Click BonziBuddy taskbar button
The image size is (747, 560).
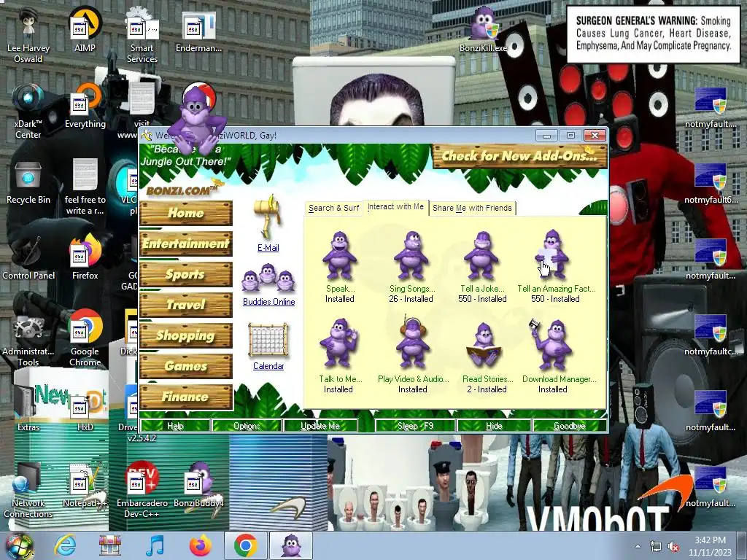coord(291,545)
